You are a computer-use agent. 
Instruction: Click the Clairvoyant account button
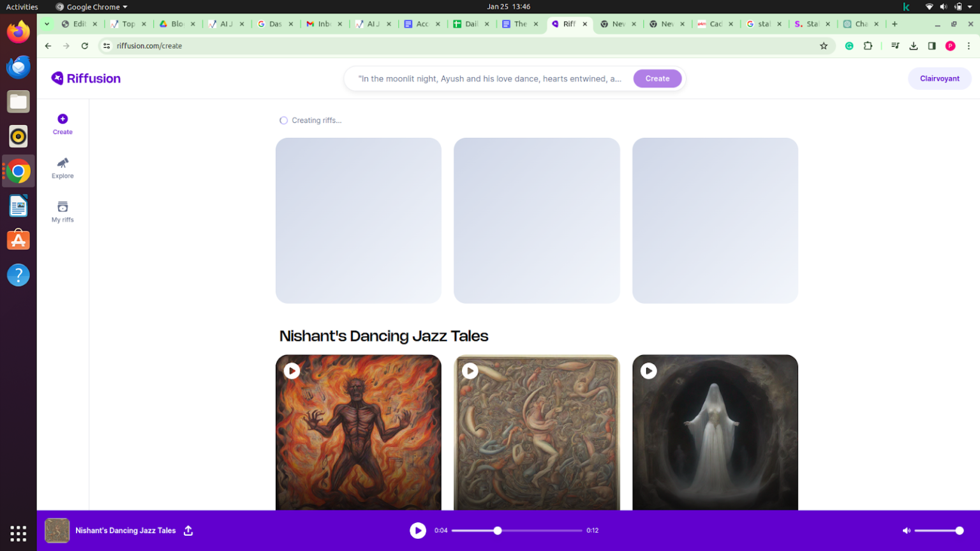coord(939,78)
